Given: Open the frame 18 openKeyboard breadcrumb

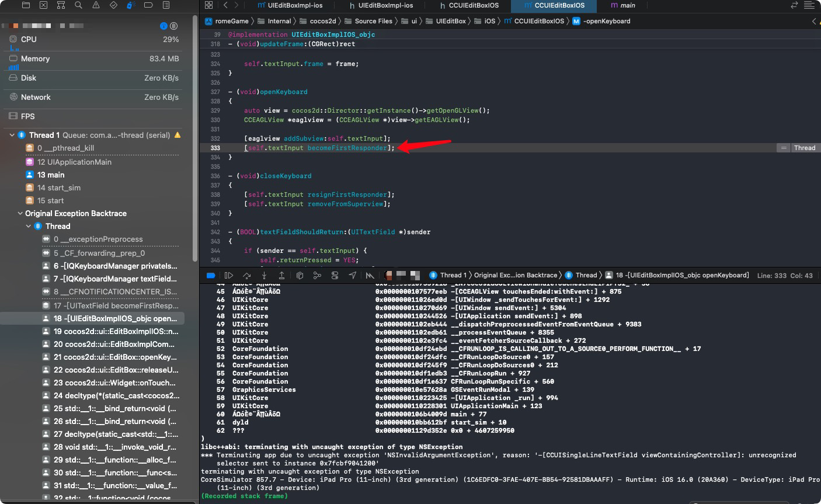Looking at the screenshot, I should (x=677, y=275).
